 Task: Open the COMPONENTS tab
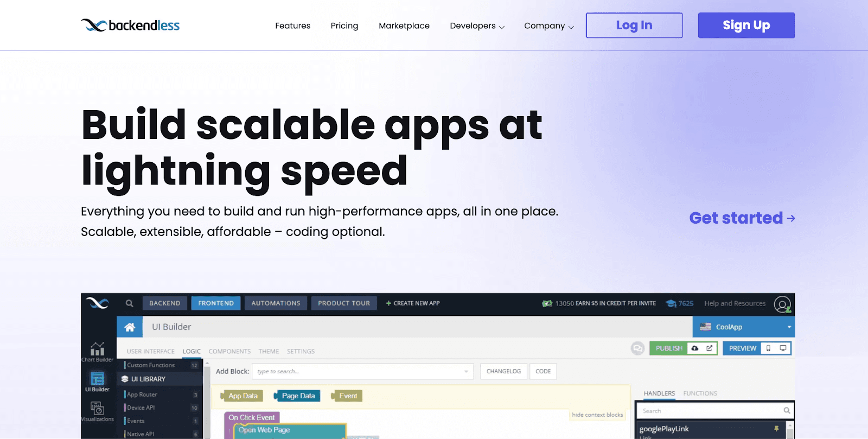point(229,351)
